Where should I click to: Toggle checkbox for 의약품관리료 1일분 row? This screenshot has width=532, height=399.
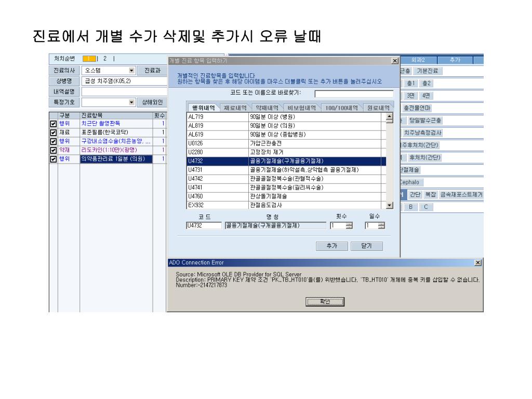tap(54, 159)
